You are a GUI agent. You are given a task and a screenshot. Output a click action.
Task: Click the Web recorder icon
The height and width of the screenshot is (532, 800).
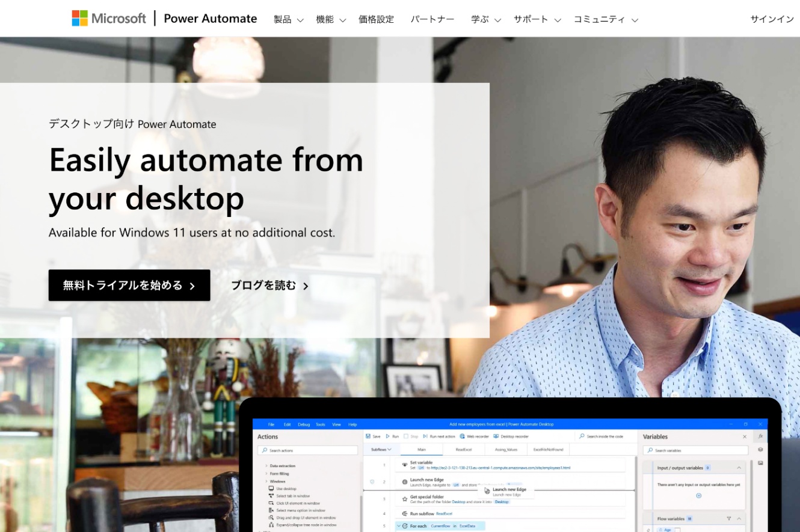click(x=462, y=436)
